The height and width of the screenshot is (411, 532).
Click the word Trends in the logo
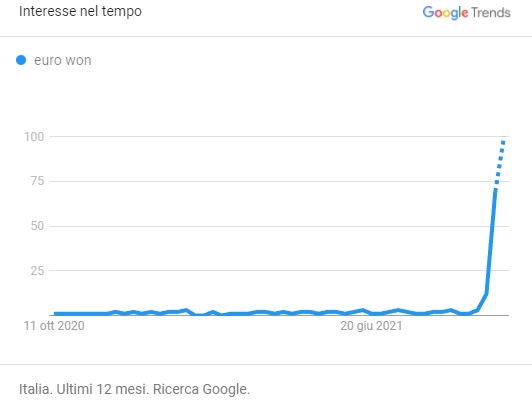[x=491, y=13]
